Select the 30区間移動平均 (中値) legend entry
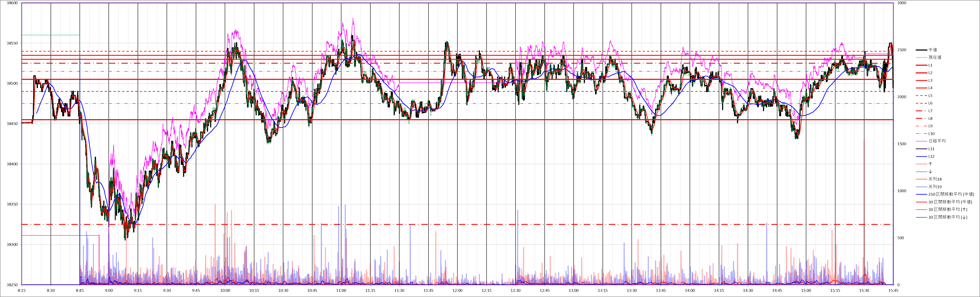This screenshot has height=297, width=980. click(x=944, y=202)
